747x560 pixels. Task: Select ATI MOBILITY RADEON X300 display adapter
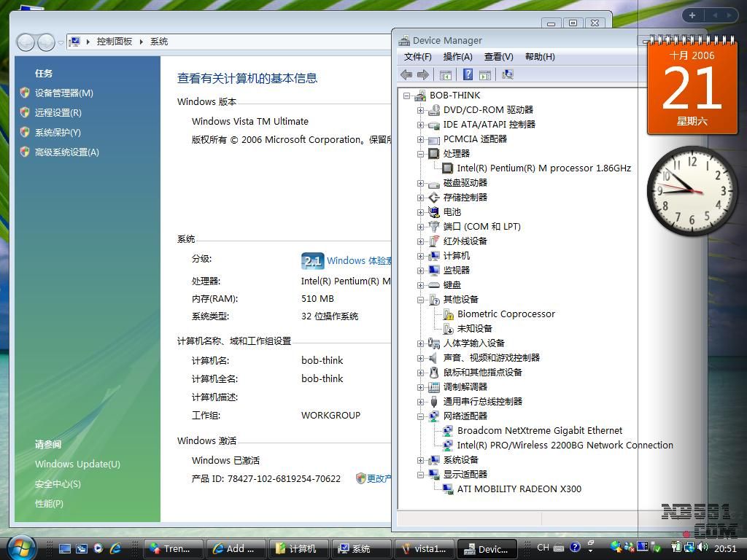[x=519, y=489]
